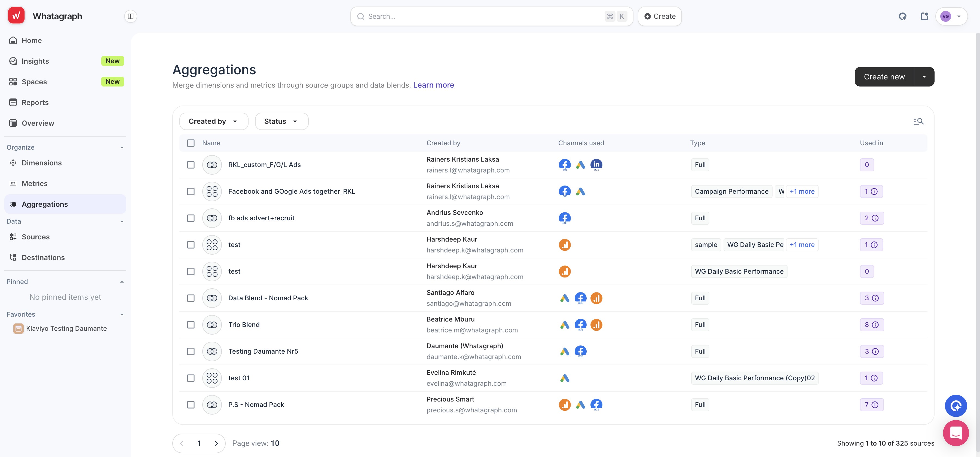Check the Data Blend - Nomad Pack checkbox
The height and width of the screenshot is (457, 980).
click(191, 298)
